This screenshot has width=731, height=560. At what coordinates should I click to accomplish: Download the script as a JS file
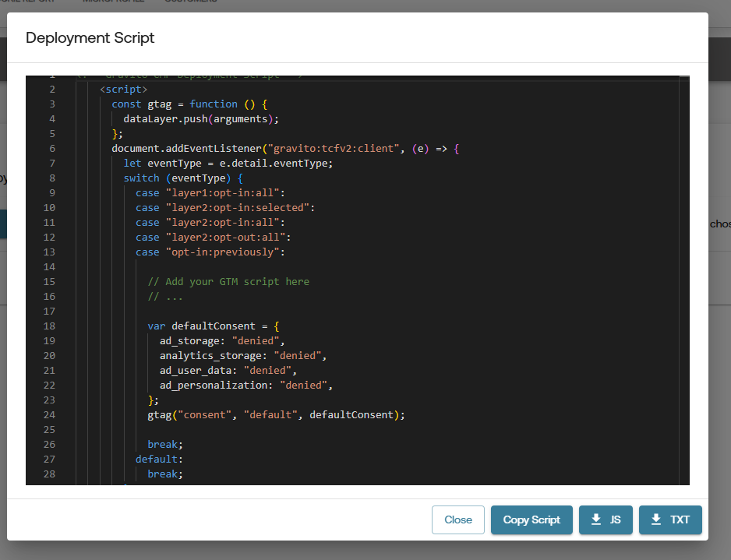click(x=606, y=519)
